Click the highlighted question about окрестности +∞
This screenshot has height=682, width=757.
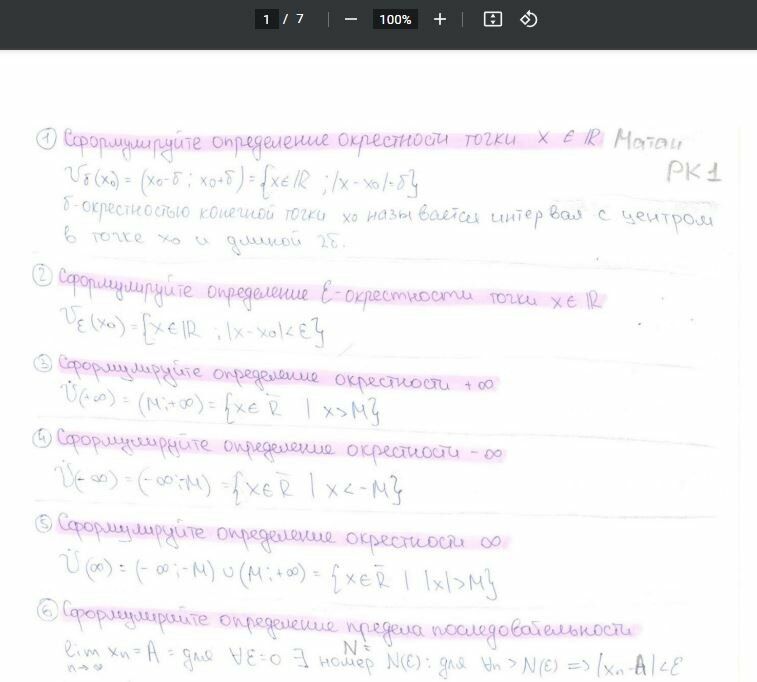click(278, 376)
